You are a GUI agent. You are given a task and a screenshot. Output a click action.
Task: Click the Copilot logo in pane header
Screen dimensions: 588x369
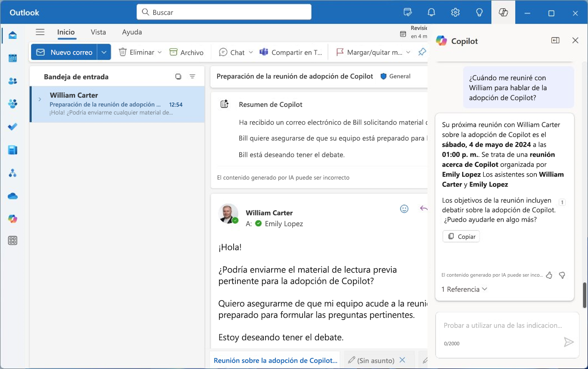[x=442, y=40]
